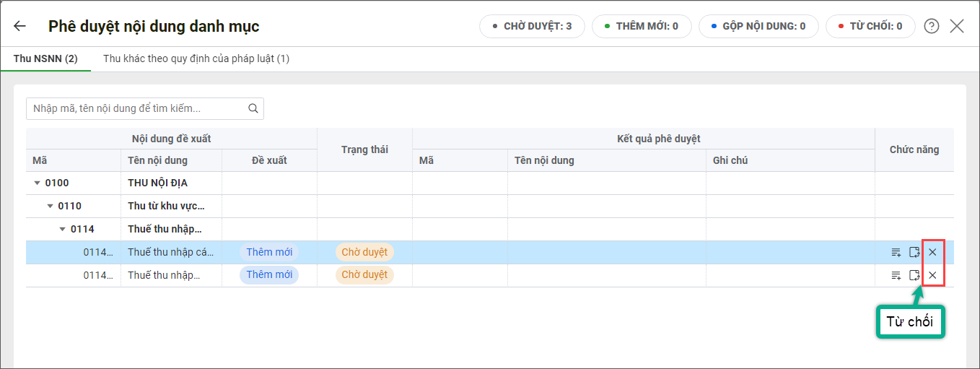Viewport: 980px width, 369px height.
Task: Click the merge content icon in the last row
Action: (914, 275)
